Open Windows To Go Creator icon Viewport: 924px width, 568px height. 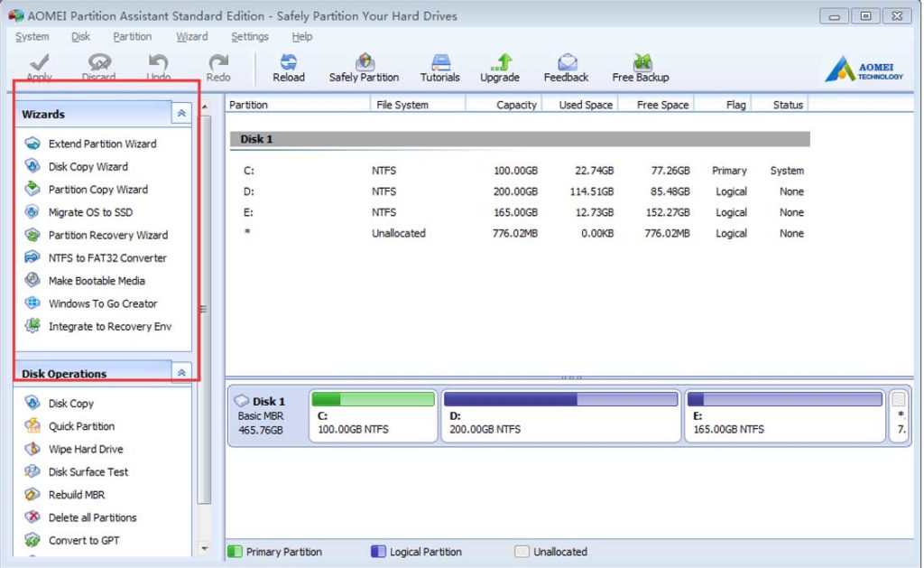click(32, 303)
